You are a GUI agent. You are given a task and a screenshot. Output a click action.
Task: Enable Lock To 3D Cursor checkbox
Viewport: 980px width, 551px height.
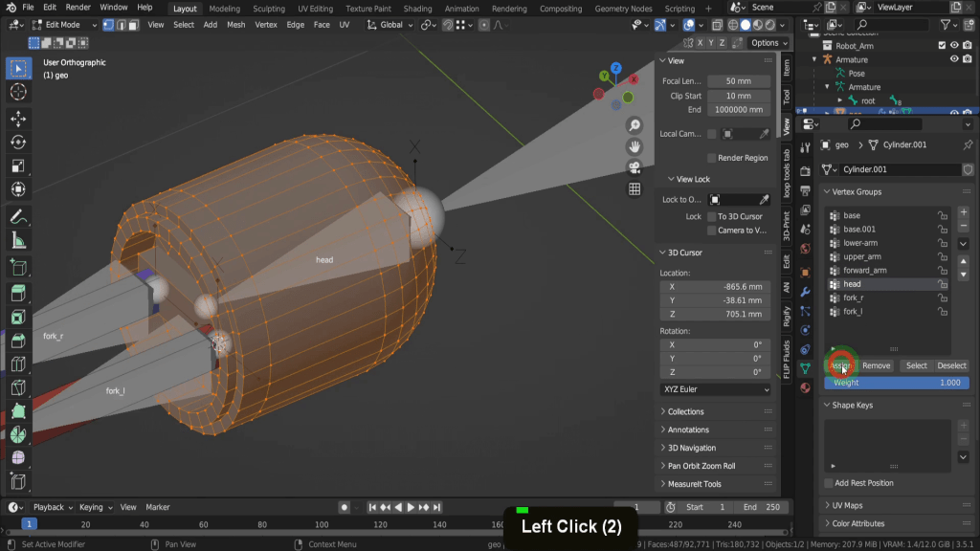[x=711, y=217]
